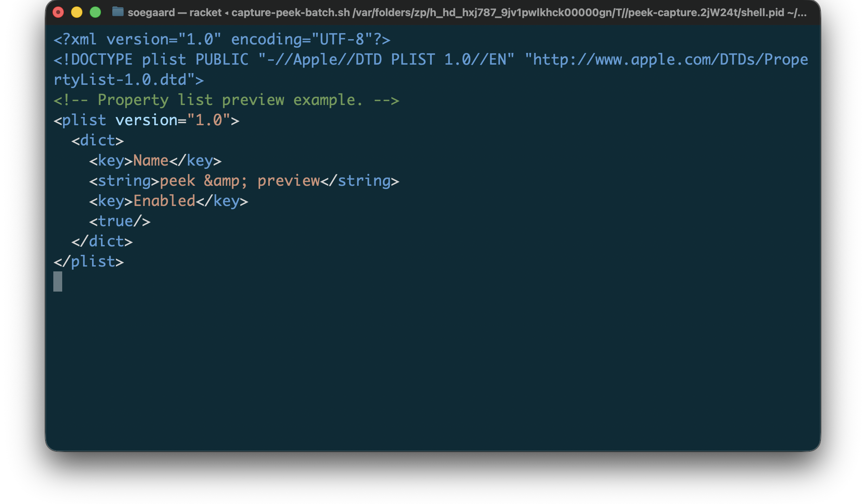Click the 'peek &amp; preview' string text

tap(240, 181)
